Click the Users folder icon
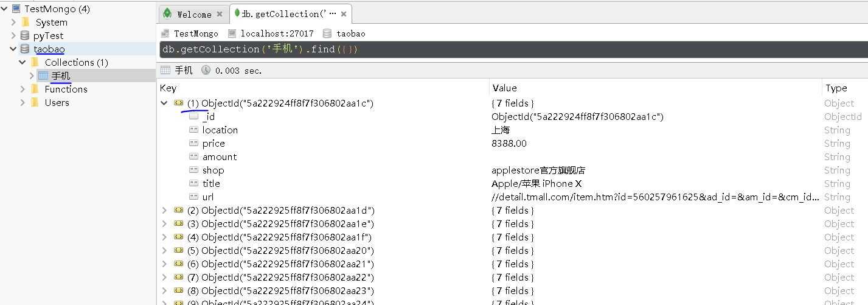 35,103
